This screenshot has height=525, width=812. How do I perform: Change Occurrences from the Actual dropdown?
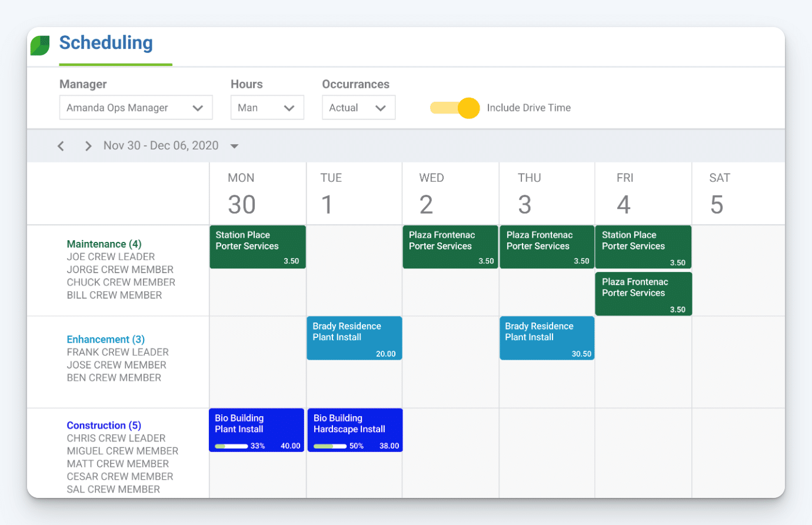click(x=358, y=108)
